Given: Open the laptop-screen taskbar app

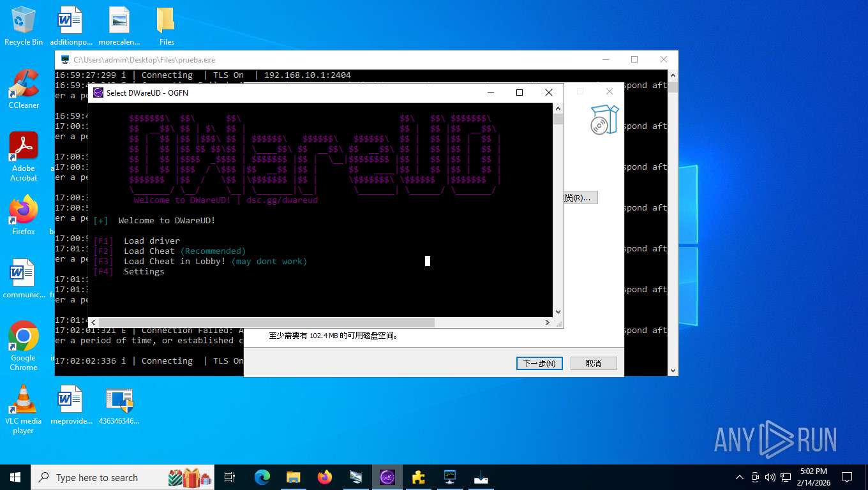Looking at the screenshot, I should pos(356,477).
